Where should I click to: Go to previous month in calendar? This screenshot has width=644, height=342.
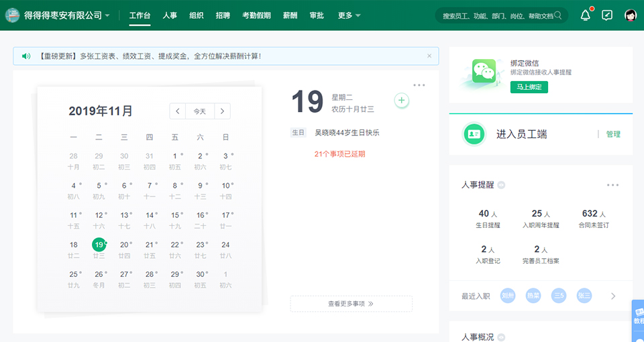[178, 111]
